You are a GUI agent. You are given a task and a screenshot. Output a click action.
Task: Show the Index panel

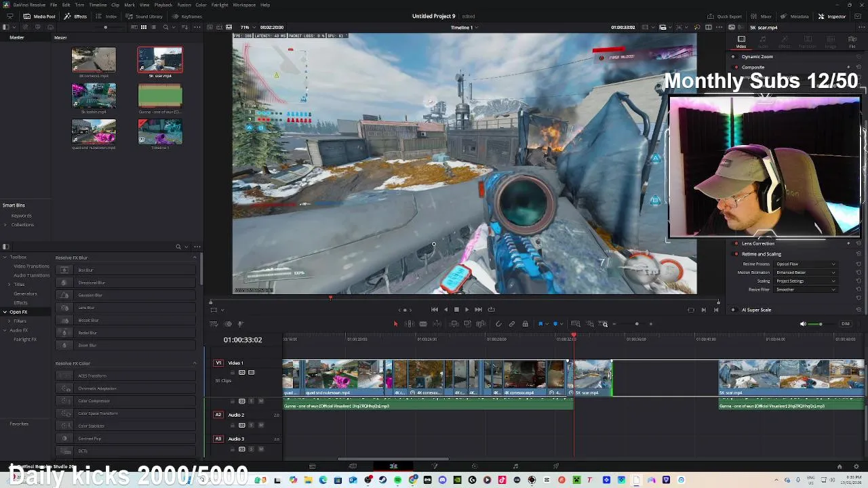[x=106, y=16]
